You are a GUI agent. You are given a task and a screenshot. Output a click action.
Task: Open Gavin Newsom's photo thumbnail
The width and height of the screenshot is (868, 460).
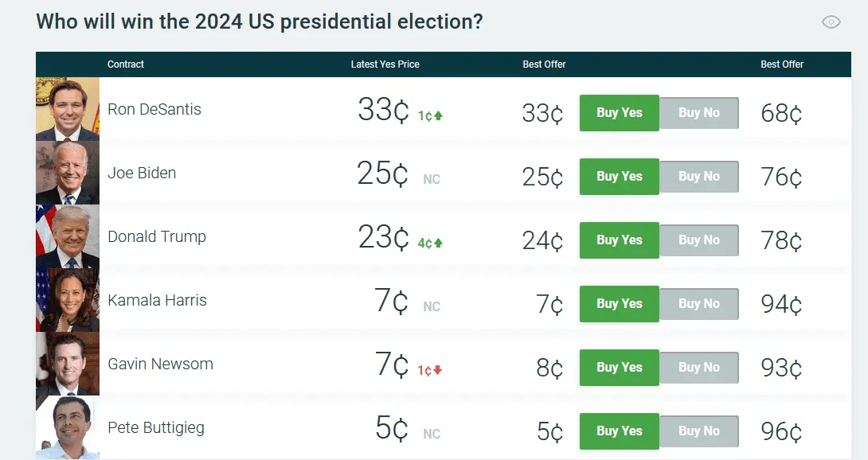[x=68, y=364]
